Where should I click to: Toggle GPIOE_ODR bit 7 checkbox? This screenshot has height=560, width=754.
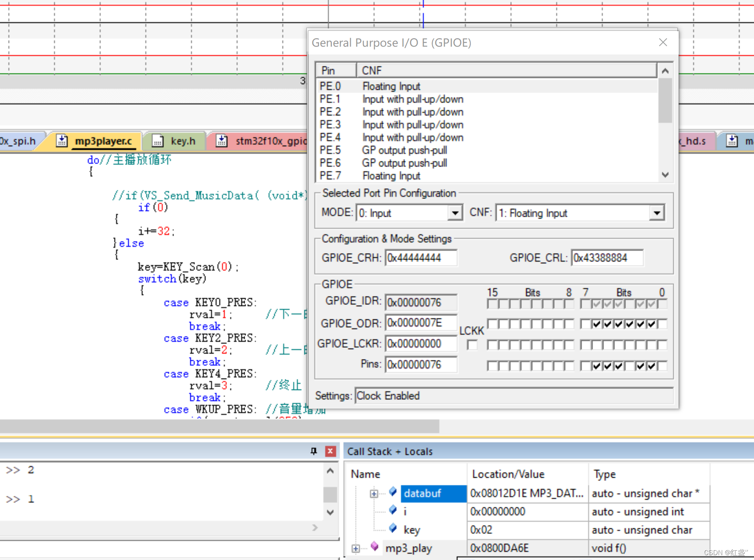[x=585, y=324]
